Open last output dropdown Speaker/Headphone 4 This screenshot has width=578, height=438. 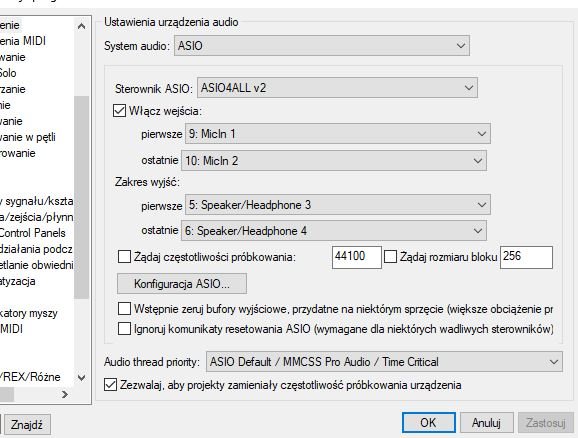tap(334, 231)
